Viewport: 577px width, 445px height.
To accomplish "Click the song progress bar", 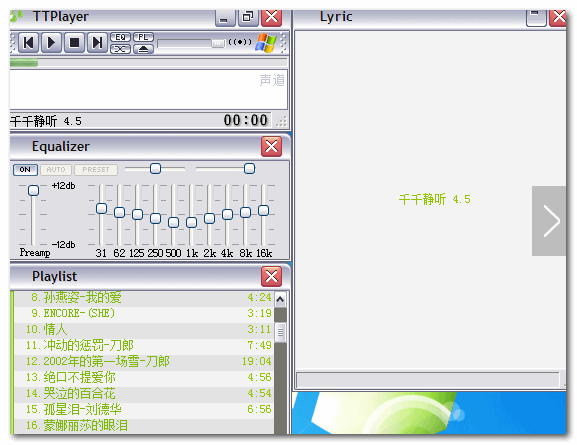I will click(148, 63).
